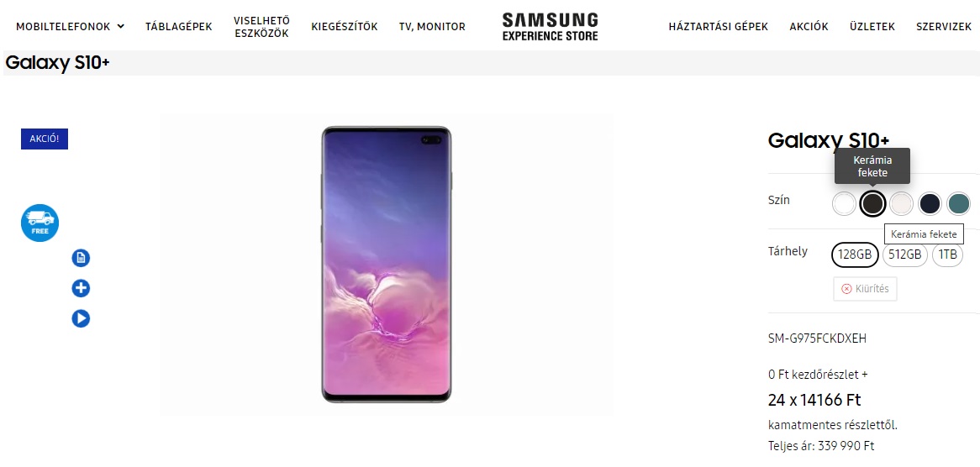Select 512GB storage option
The width and height of the screenshot is (980, 467).
point(905,254)
